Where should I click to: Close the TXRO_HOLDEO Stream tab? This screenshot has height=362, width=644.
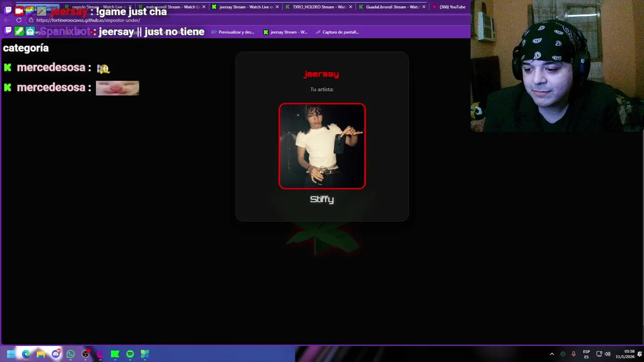pyautogui.click(x=351, y=7)
